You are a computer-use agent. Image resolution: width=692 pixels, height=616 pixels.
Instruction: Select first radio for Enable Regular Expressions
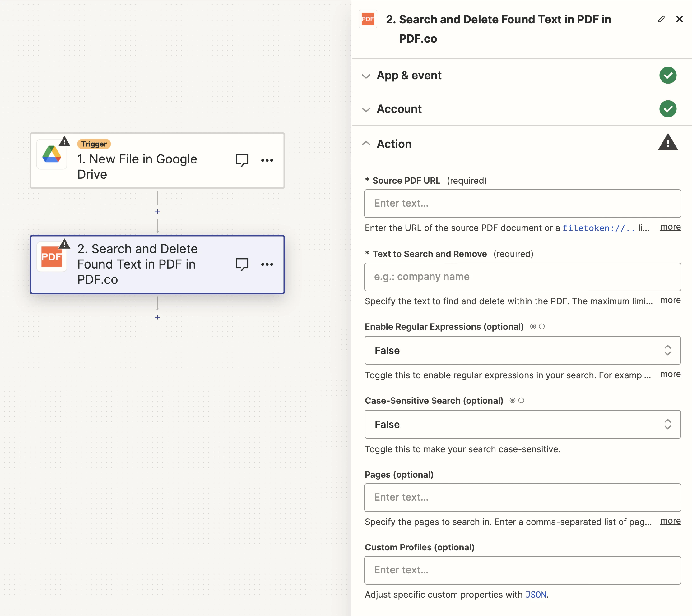pyautogui.click(x=533, y=327)
